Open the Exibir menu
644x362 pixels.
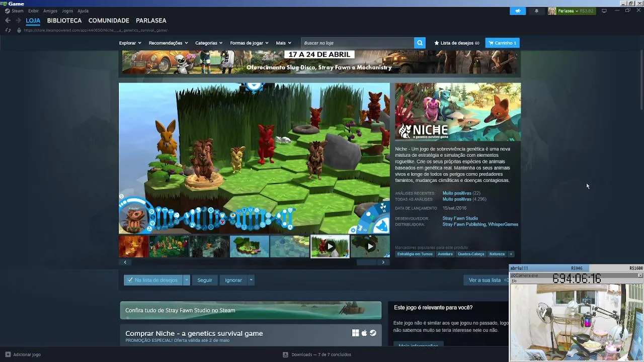click(33, 11)
